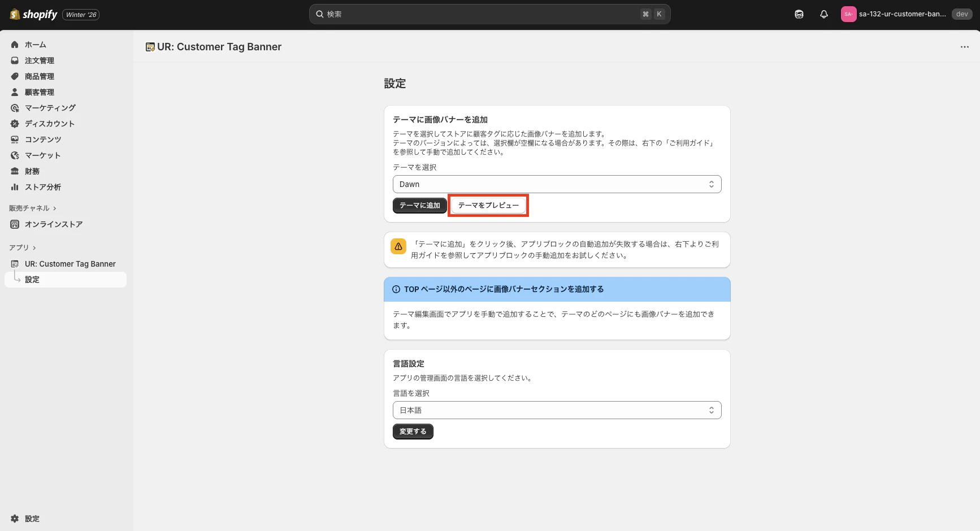The height and width of the screenshot is (531, 980).
Task: Click the マーケティング target icon
Action: tap(15, 108)
